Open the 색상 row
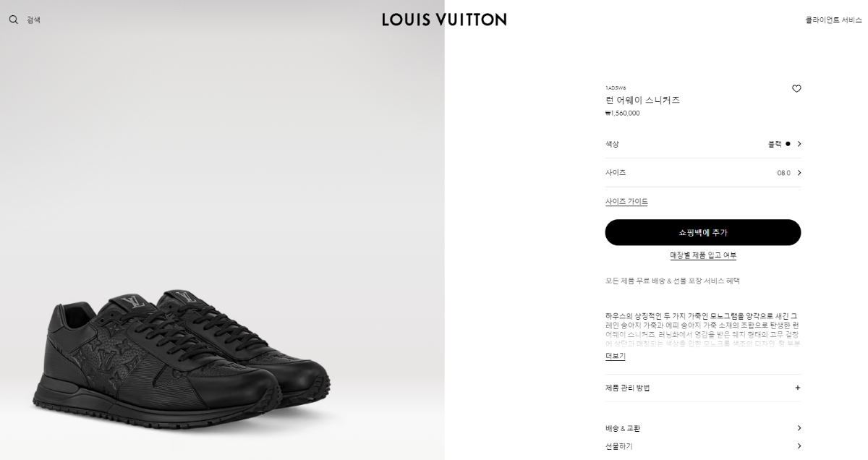 (x=703, y=144)
